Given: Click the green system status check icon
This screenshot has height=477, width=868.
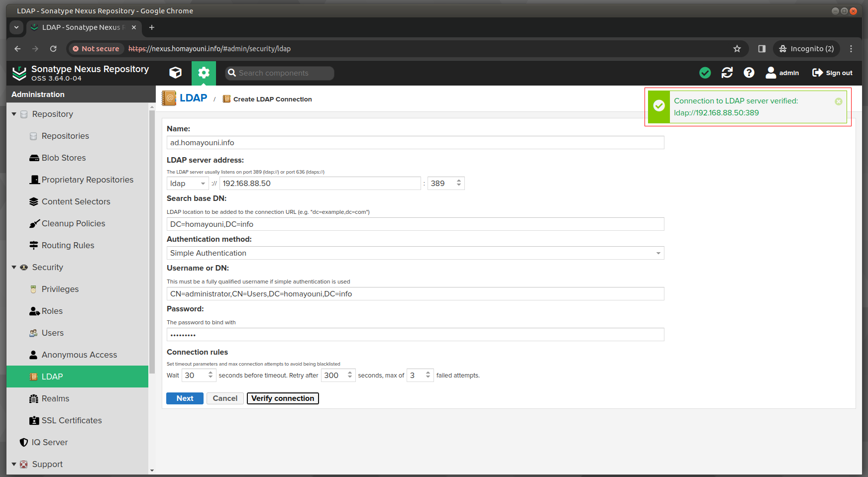Looking at the screenshot, I should [705, 73].
